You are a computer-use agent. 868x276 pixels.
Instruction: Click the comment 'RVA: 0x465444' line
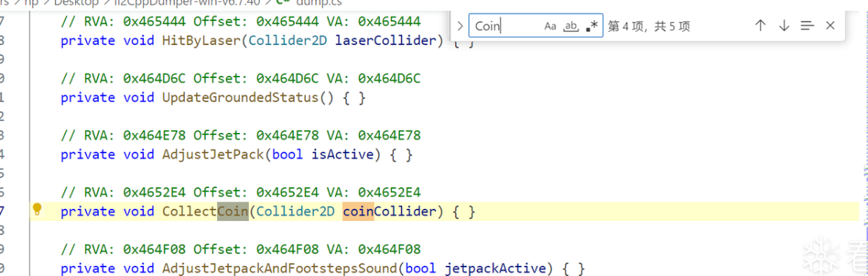click(x=241, y=21)
